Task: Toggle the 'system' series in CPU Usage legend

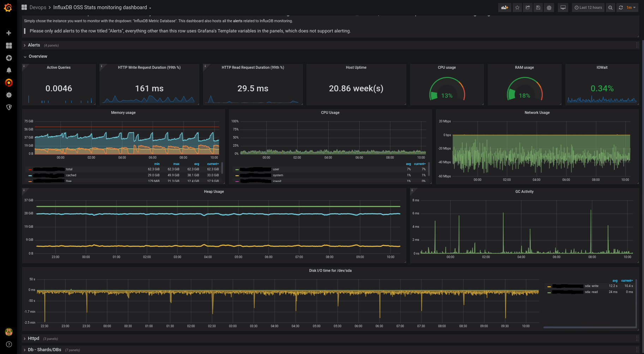Action: pos(278,175)
